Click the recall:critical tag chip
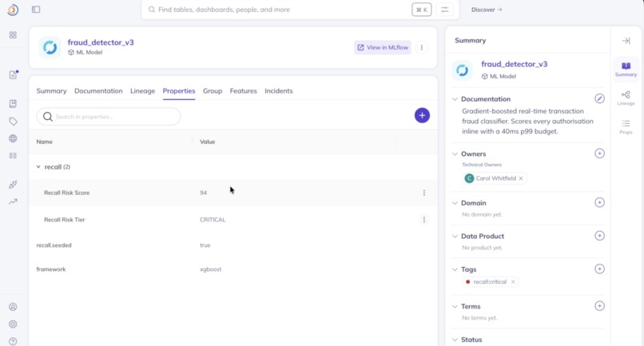Image resolution: width=644 pixels, height=346 pixels. [x=491, y=282]
